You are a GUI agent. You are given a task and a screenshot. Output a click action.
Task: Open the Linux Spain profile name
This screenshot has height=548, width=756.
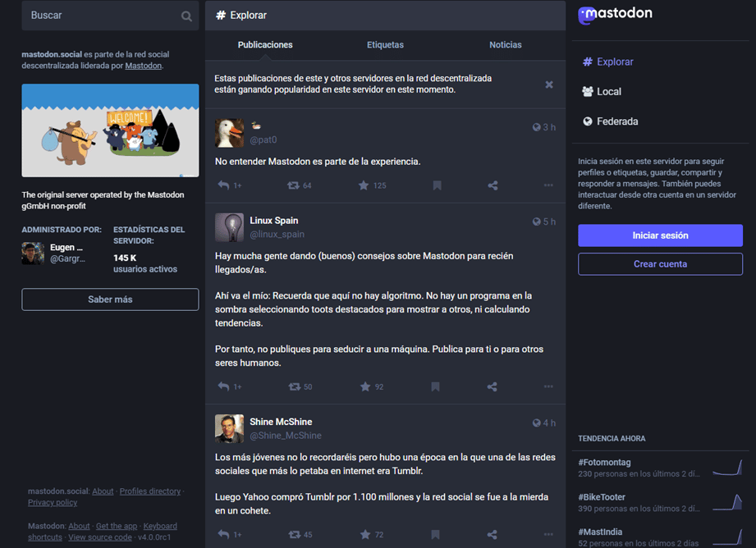point(274,220)
